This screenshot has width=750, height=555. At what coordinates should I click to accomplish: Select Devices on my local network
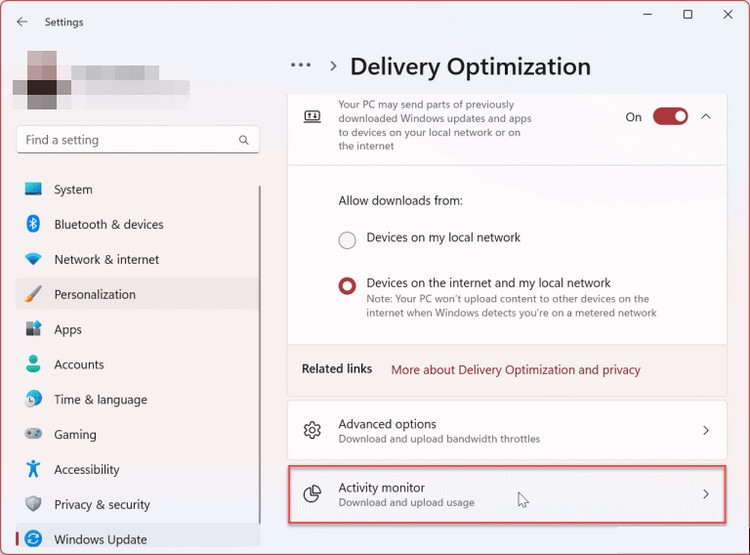tap(347, 240)
